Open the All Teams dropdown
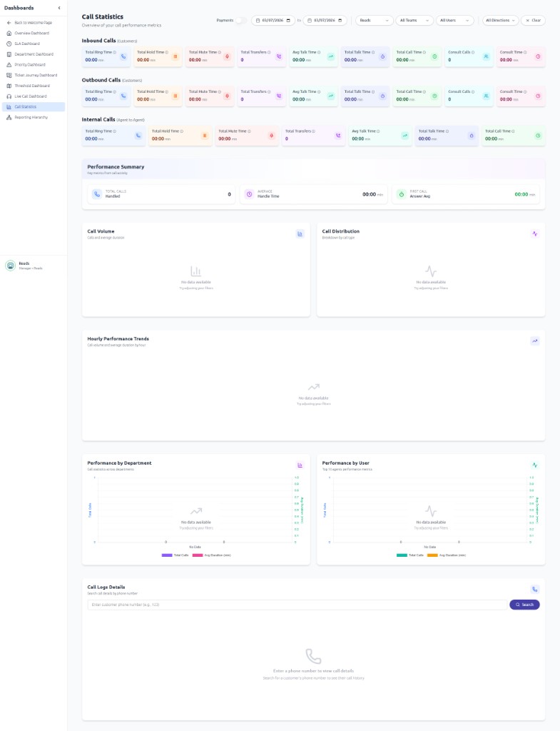Image resolution: width=560 pixels, height=731 pixels. 414,21
